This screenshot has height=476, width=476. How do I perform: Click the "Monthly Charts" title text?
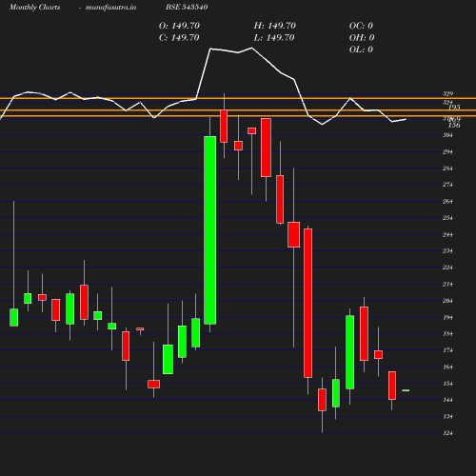(34, 7)
